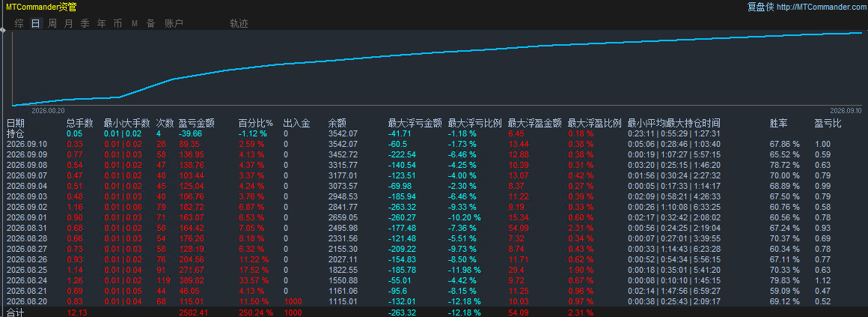
Task: Click the 最大浮盈金额 column header
Action: tap(535, 123)
